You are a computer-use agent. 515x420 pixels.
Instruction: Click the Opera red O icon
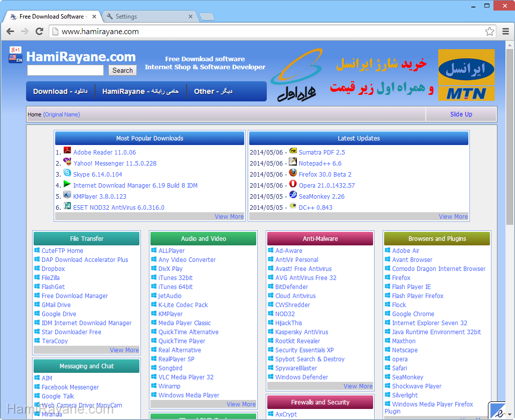click(x=293, y=184)
